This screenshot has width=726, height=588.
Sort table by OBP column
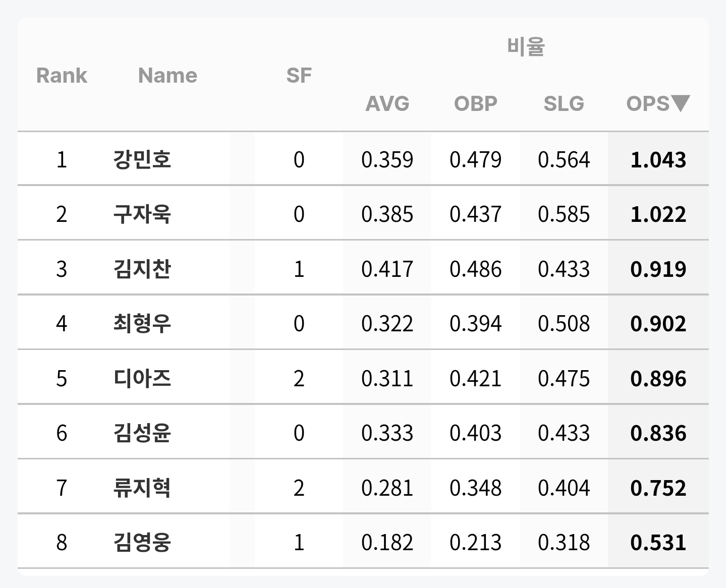[476, 103]
